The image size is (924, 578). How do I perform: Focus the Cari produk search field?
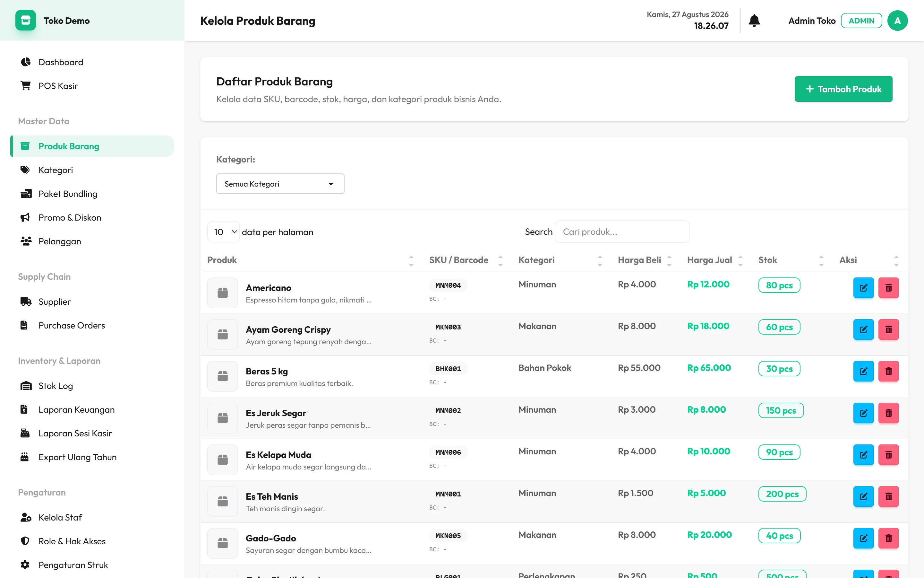tap(622, 232)
